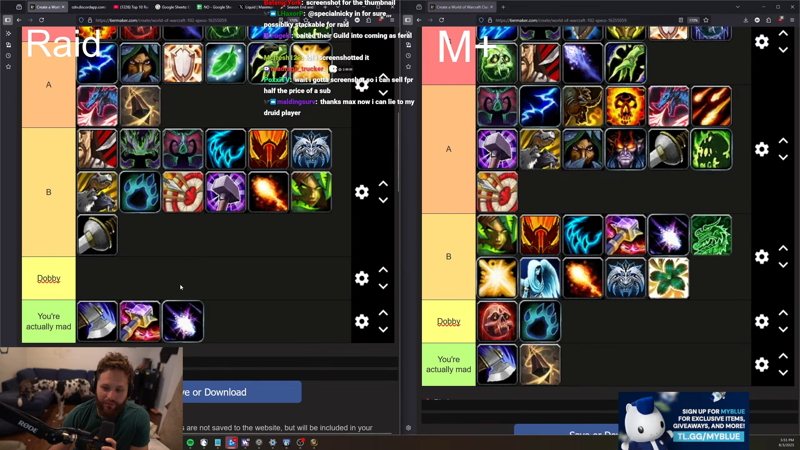Image resolution: width=800 pixels, height=450 pixels.
Task: Move Raid B tier down with arrow
Action: (x=383, y=201)
